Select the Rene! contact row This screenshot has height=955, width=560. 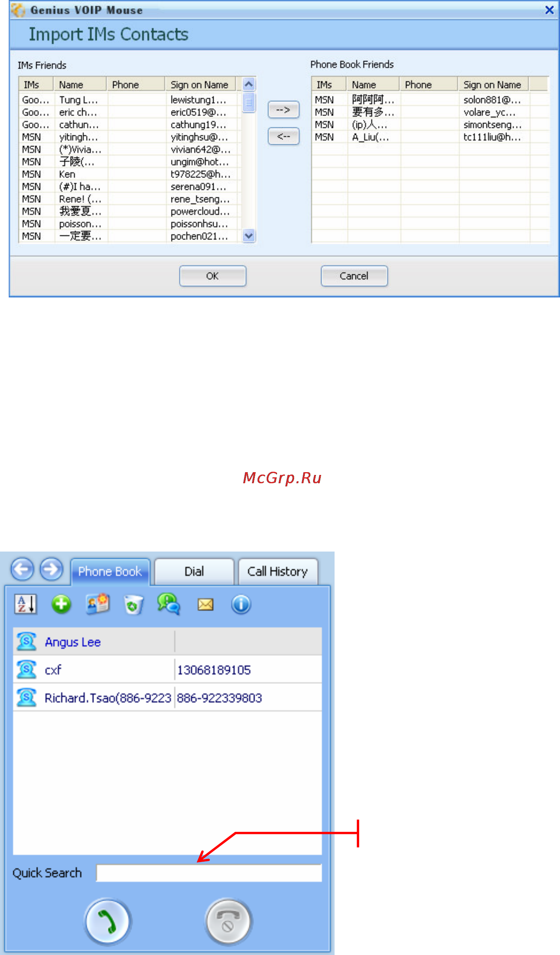(130, 199)
